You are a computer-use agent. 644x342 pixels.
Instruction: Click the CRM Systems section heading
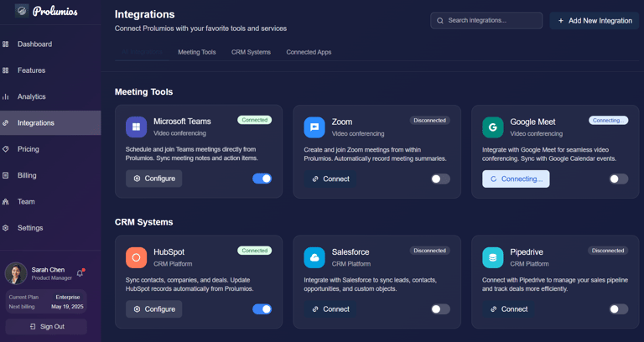pos(143,222)
